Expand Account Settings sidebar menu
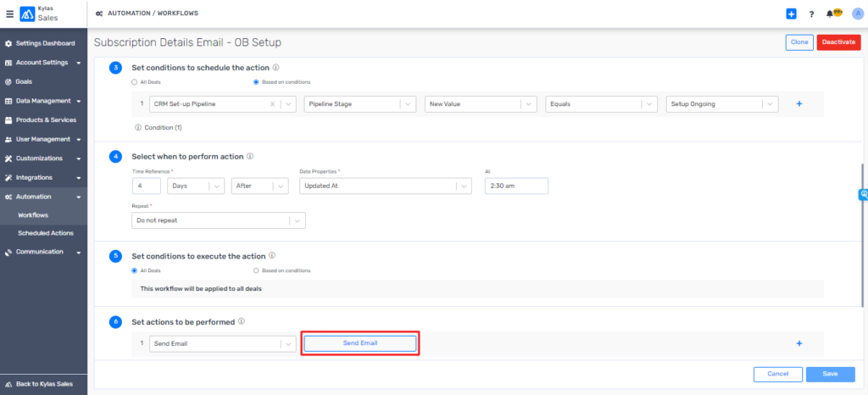The width and height of the screenshot is (868, 395). pyautogui.click(x=44, y=63)
